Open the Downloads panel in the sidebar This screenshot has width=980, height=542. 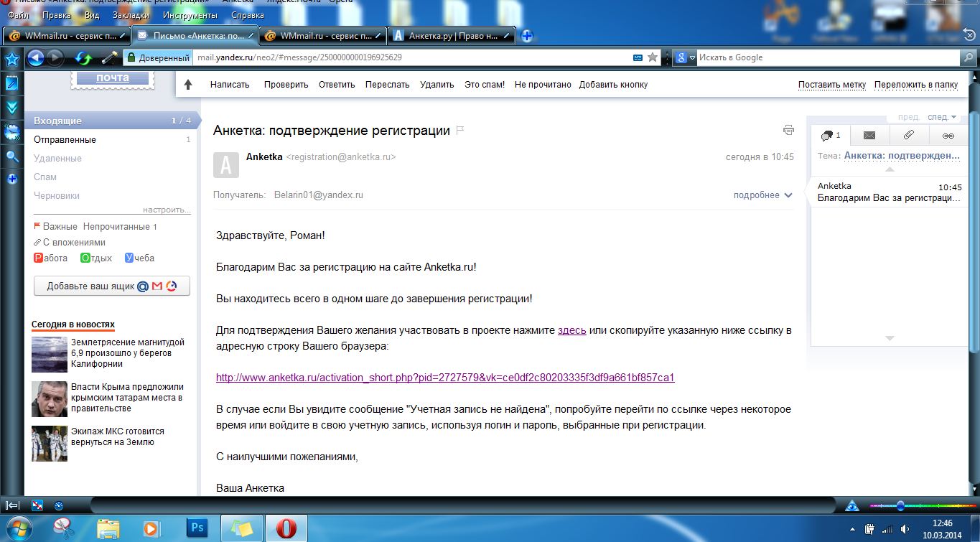12,108
